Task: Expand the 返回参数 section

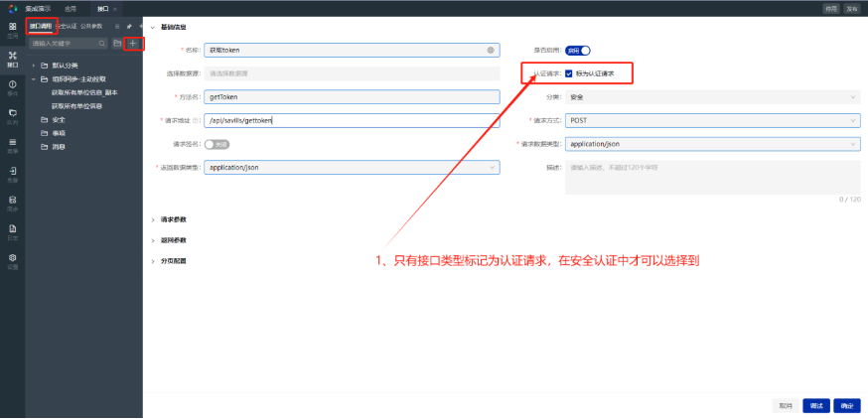Action: tap(153, 240)
